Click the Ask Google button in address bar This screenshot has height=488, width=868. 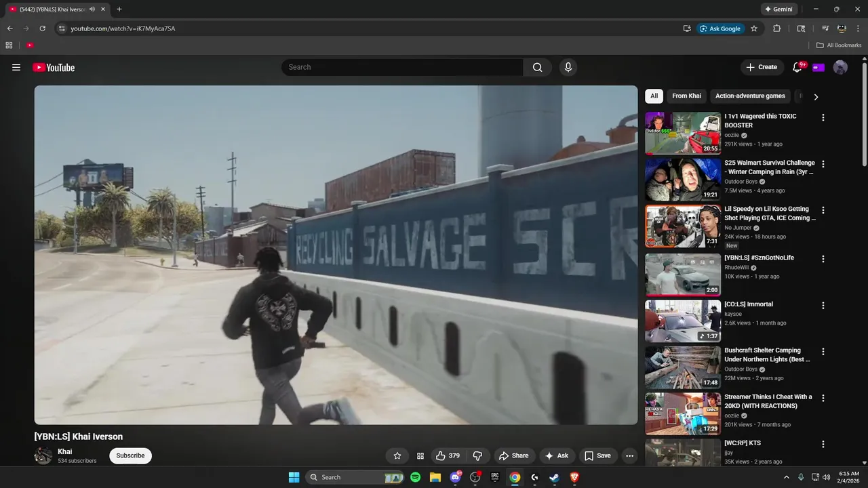(x=720, y=28)
